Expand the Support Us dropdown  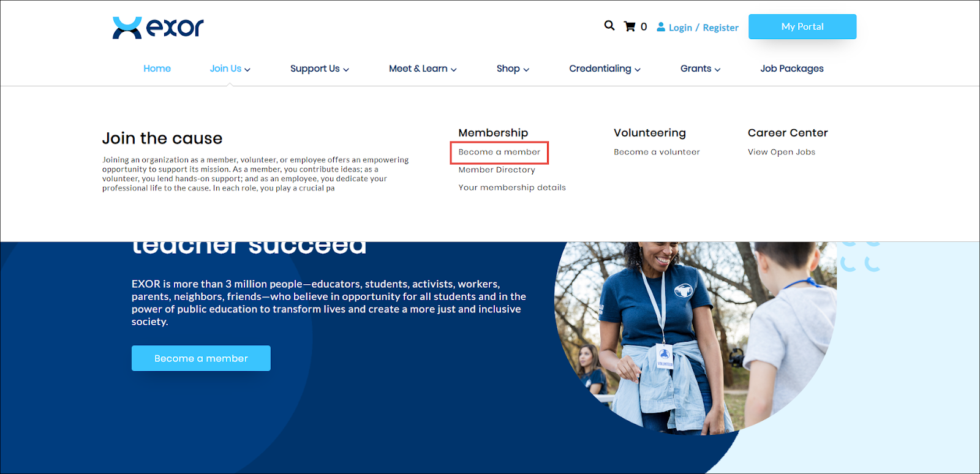319,69
